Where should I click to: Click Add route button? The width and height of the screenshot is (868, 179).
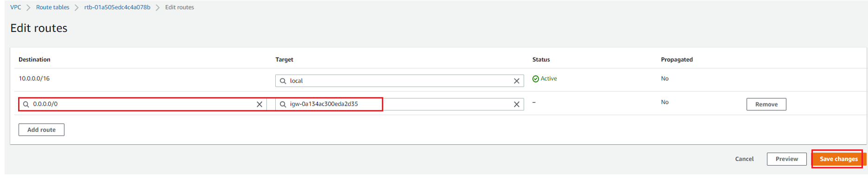(41, 130)
